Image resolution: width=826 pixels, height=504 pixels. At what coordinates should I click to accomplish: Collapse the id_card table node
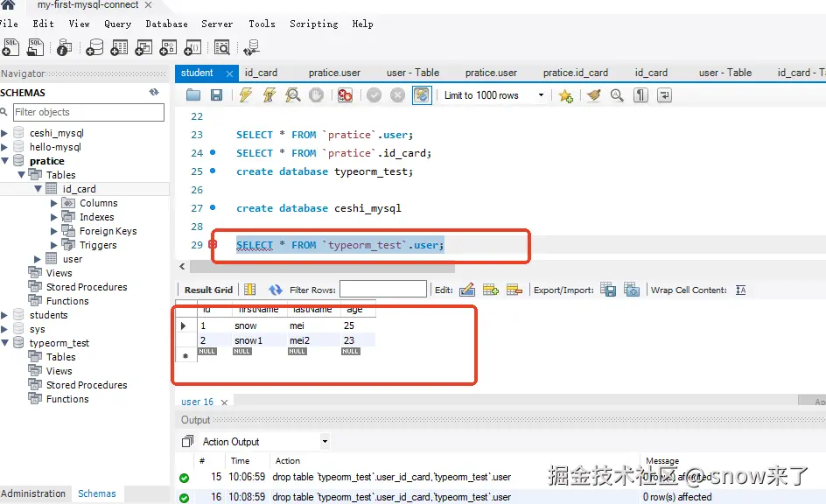click(x=38, y=188)
